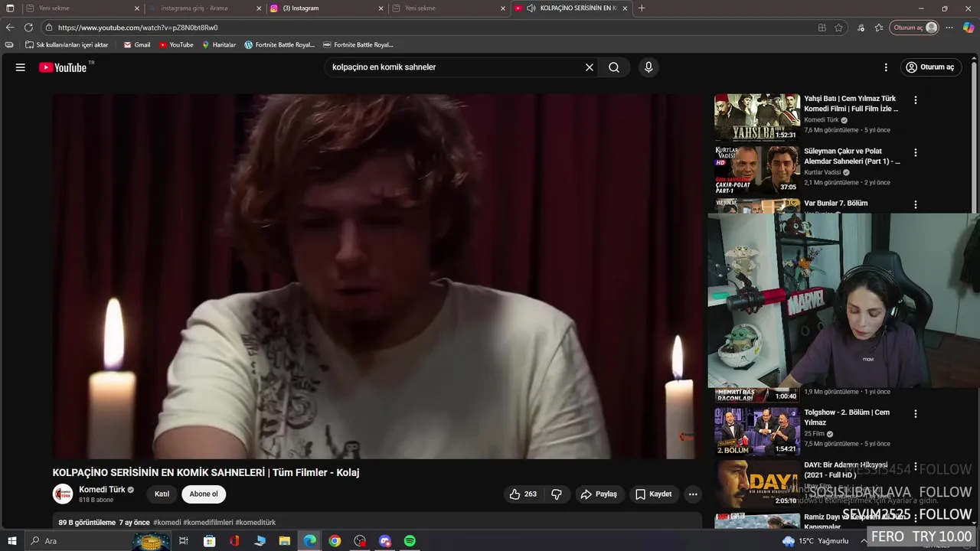980x551 pixels.
Task: Close the Instagram tab
Action: (x=381, y=8)
